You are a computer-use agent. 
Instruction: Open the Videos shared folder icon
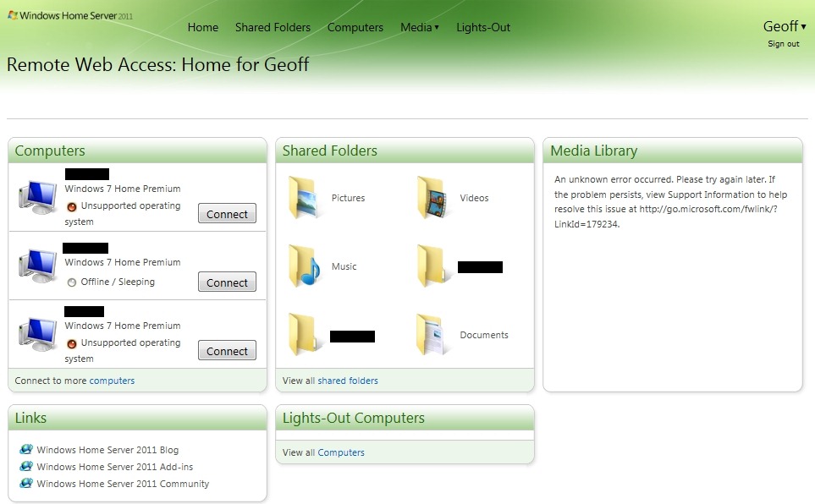coord(432,198)
